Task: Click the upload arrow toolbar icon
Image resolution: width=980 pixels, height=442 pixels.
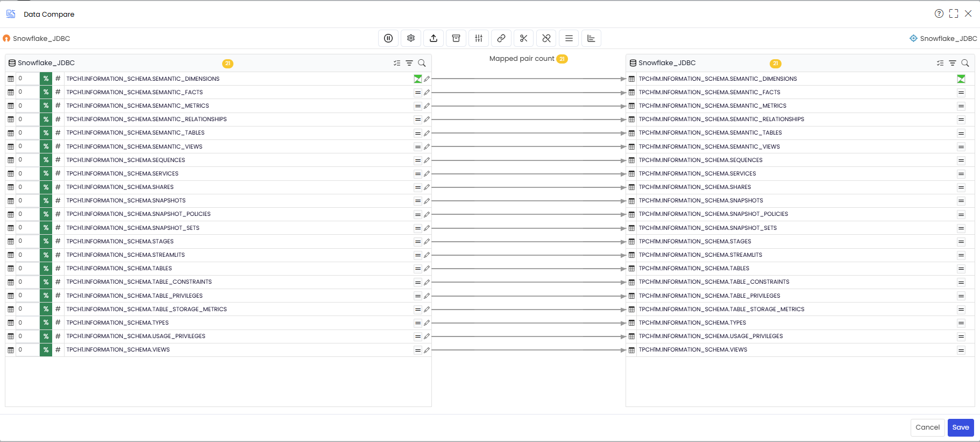Action: (x=434, y=38)
